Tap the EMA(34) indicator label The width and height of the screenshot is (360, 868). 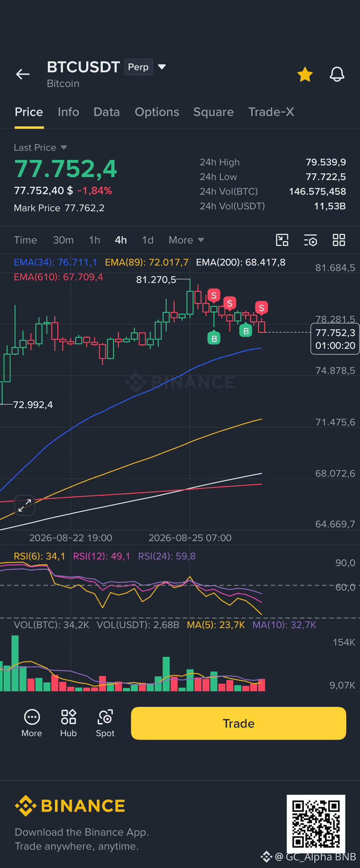56,262
